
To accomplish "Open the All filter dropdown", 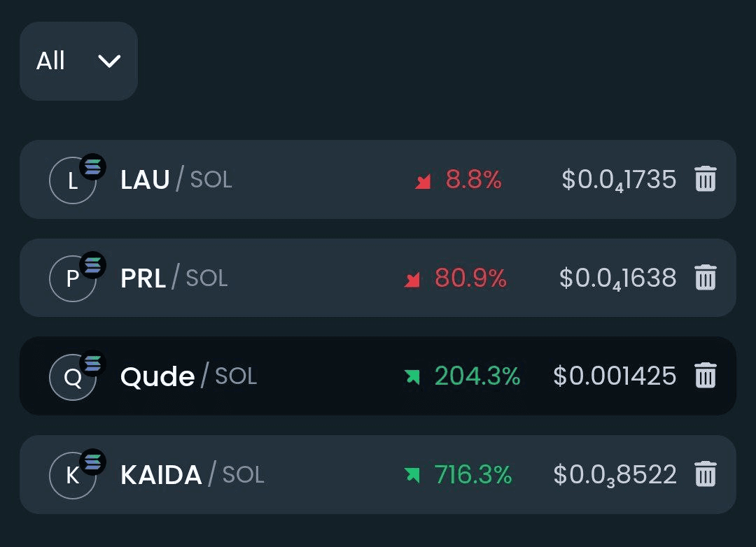I will tap(78, 61).
